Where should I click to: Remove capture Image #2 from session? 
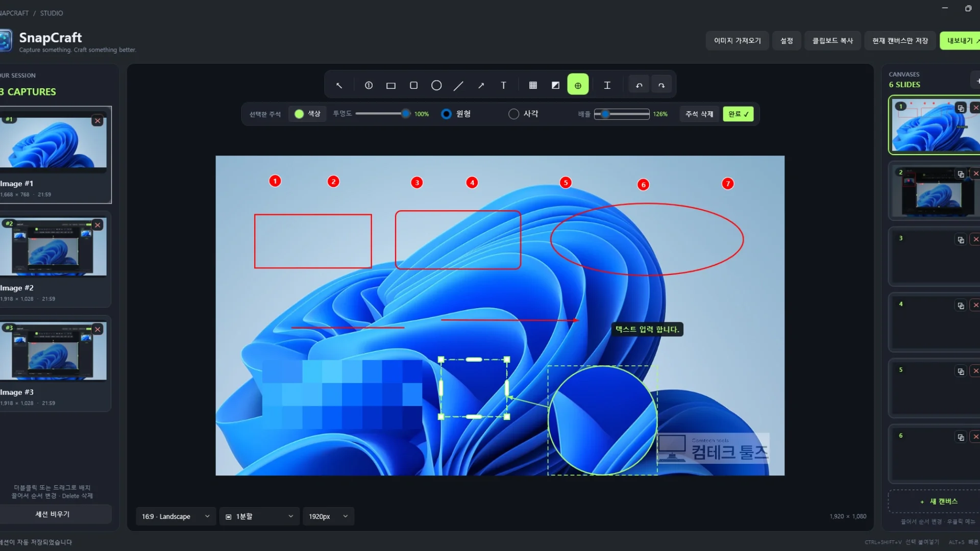(x=97, y=225)
